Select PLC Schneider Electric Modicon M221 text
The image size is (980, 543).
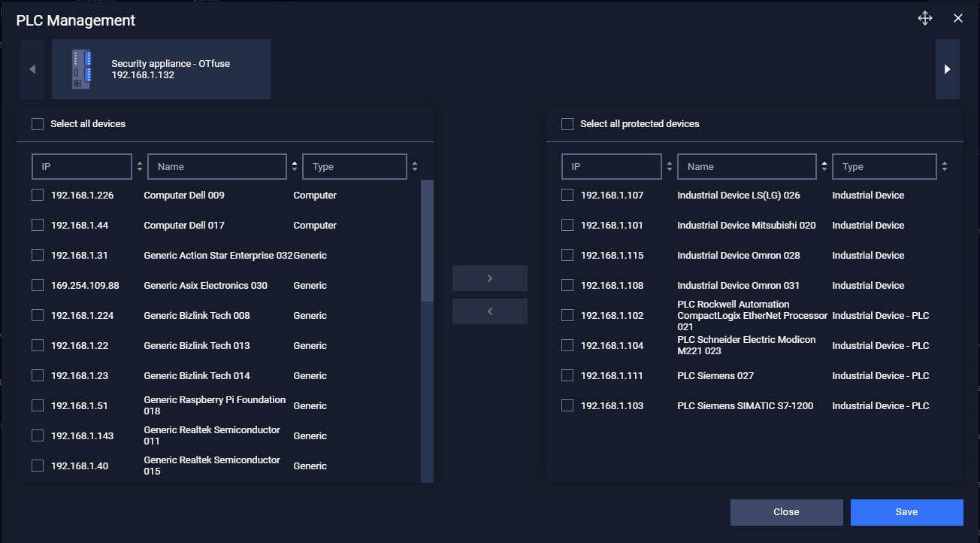pos(746,345)
